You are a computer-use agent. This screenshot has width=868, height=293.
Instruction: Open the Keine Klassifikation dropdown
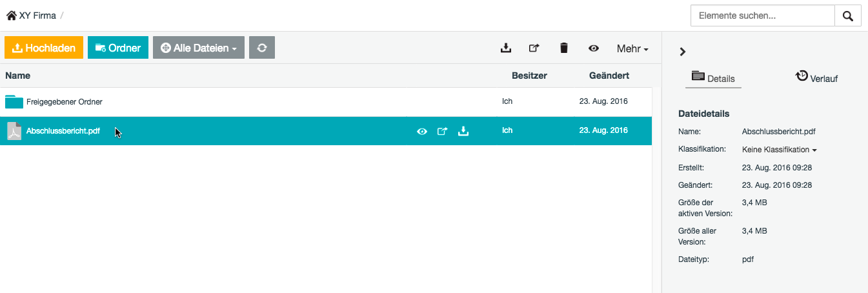point(780,150)
